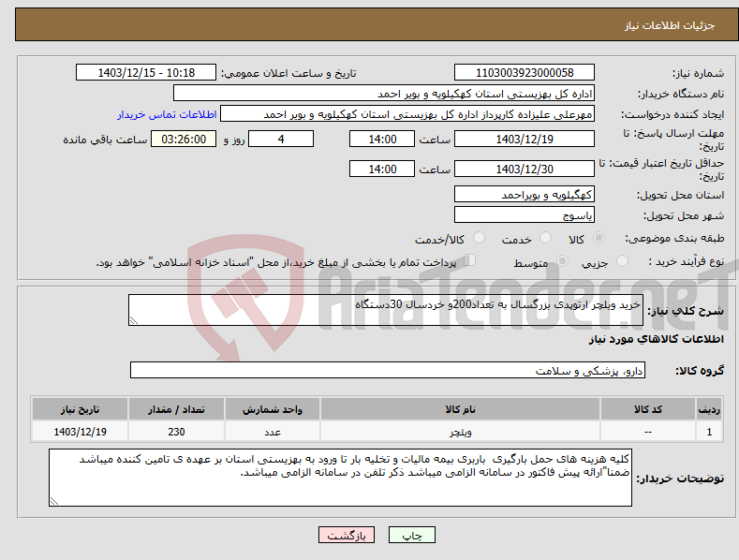Click the واحد شمارش column header
The height and width of the screenshot is (560, 739).
273,409
